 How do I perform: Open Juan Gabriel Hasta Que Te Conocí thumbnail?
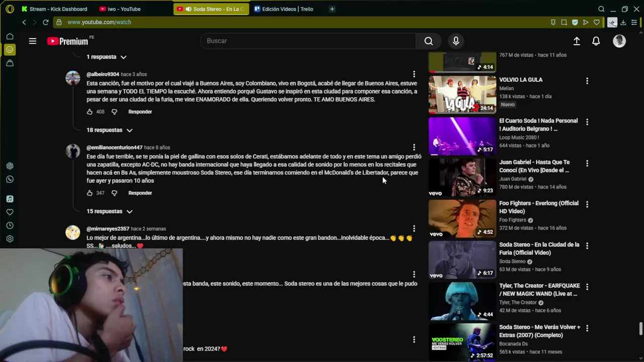point(462,177)
